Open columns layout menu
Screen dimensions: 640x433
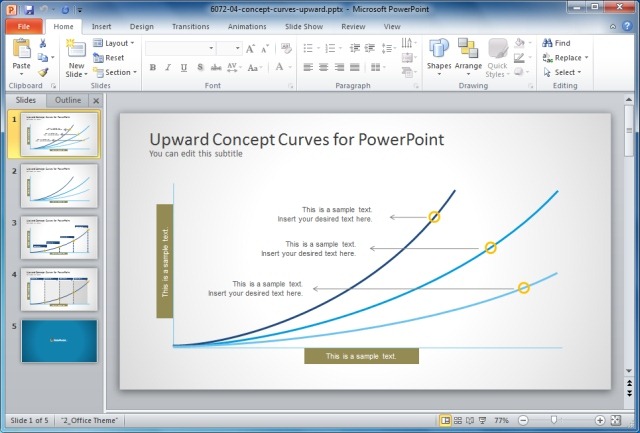click(x=376, y=67)
